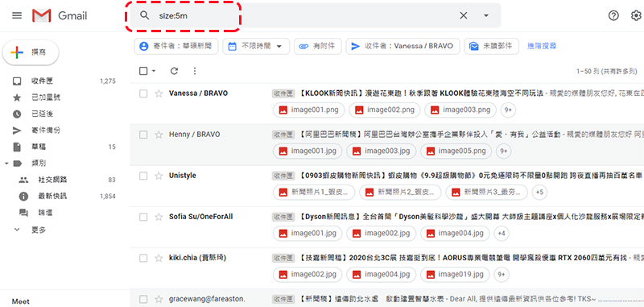644x307 pixels.
Task: Star the Vanessa / BRAVO email
Action: click(159, 93)
